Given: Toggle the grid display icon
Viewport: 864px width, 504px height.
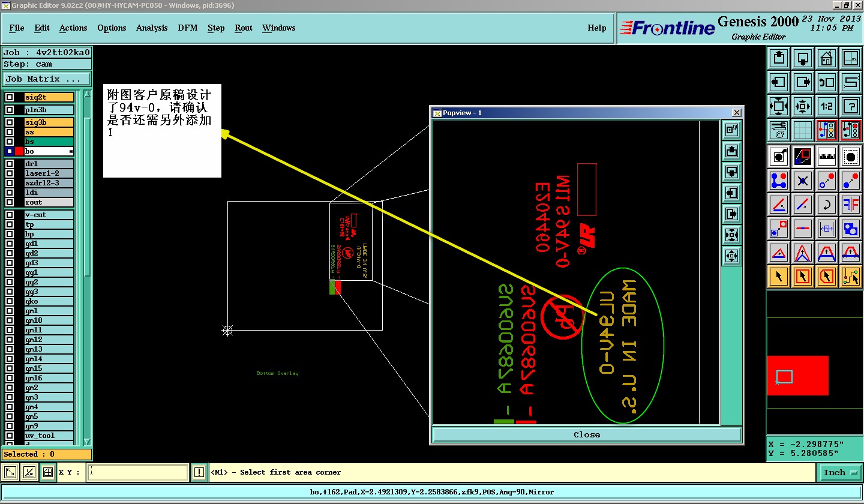Looking at the screenshot, I should tap(803, 130).
